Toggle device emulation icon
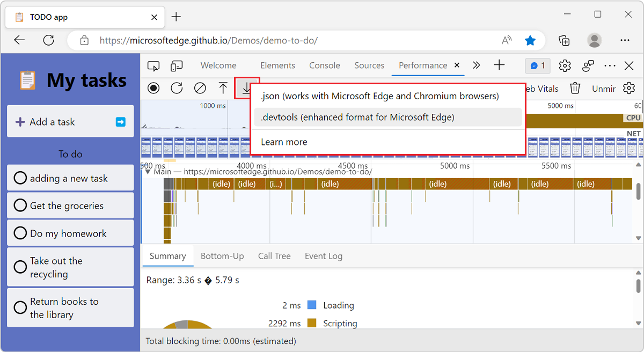 coord(177,66)
